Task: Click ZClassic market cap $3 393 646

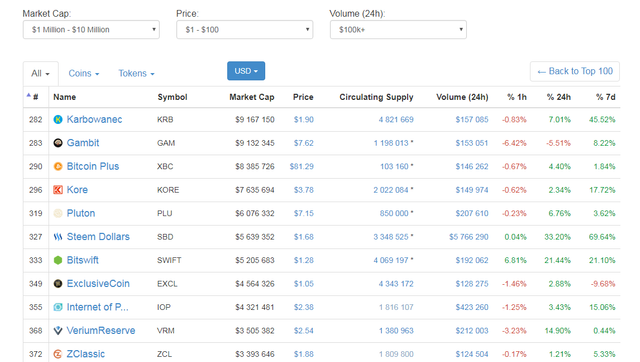Action: (x=255, y=354)
